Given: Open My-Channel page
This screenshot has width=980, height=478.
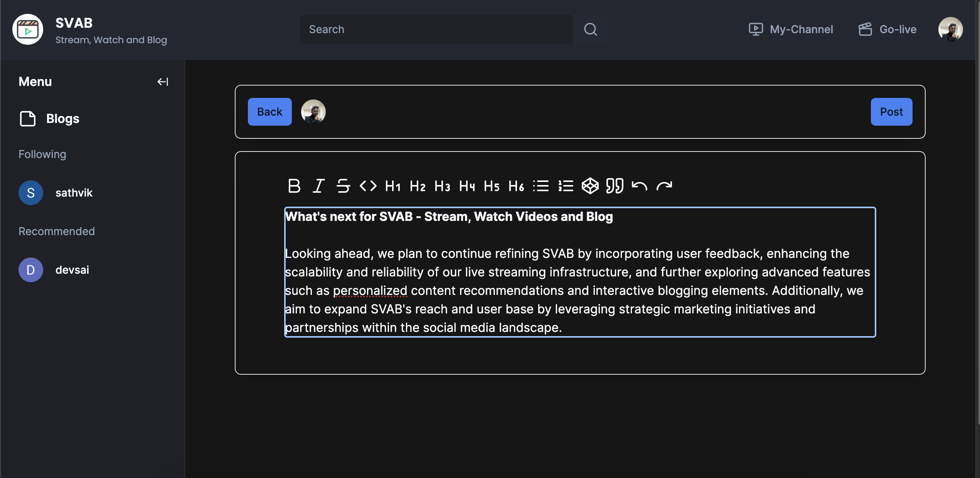Looking at the screenshot, I should tap(791, 29).
